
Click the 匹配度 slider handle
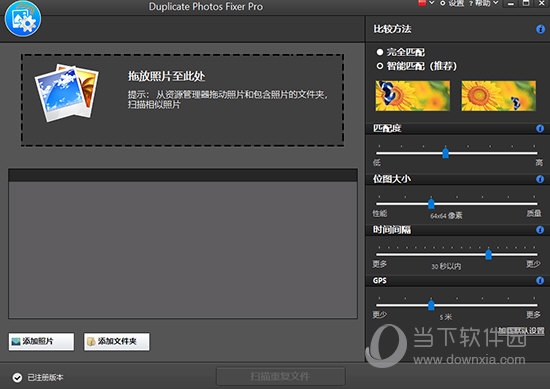[x=445, y=153]
